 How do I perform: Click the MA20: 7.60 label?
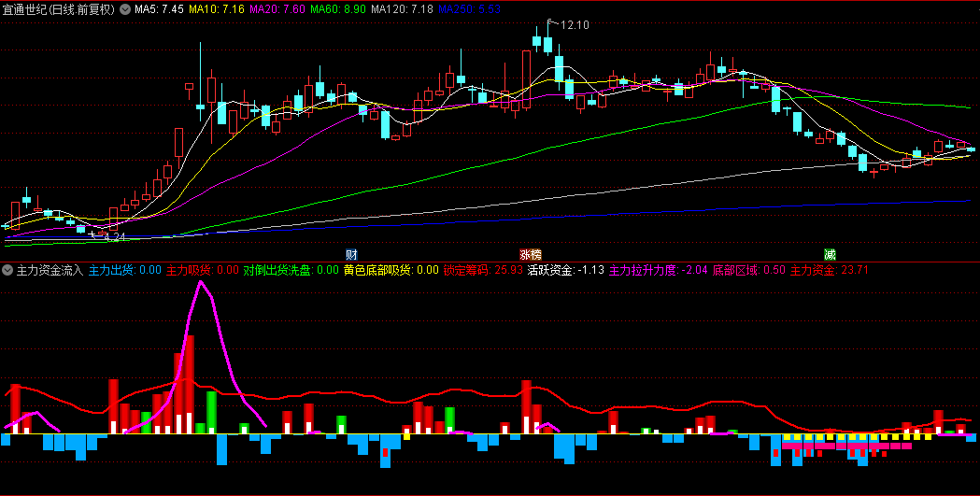coord(277,9)
